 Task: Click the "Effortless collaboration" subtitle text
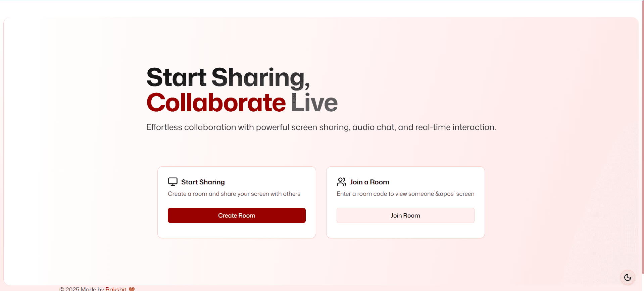click(x=321, y=127)
